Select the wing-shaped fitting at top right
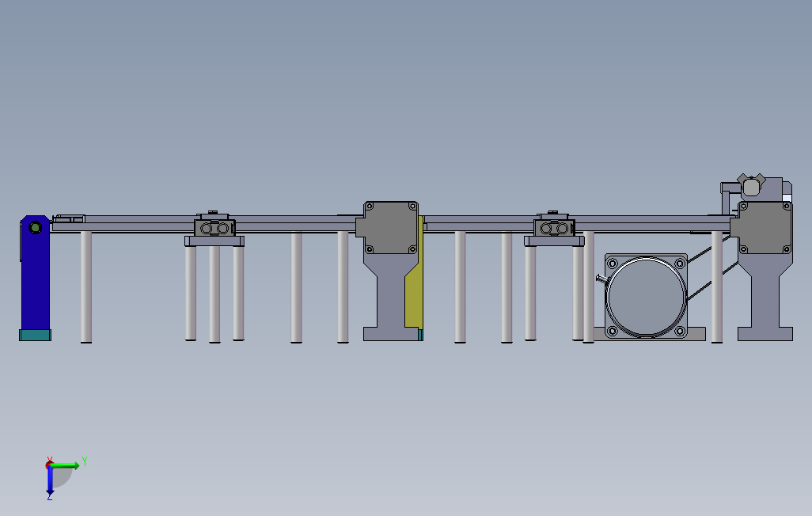The image size is (812, 516). click(751, 185)
